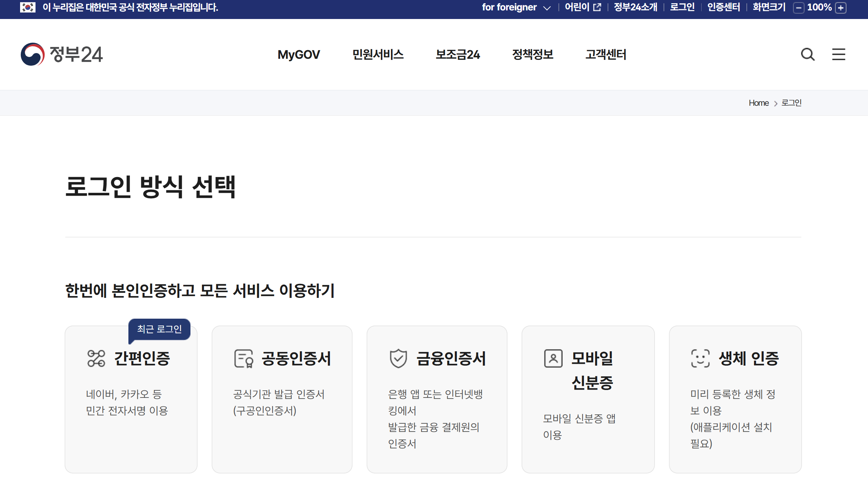Viewport: 868px width, 490px height.
Task: Click the 최근 로그인 badge
Action: (160, 329)
